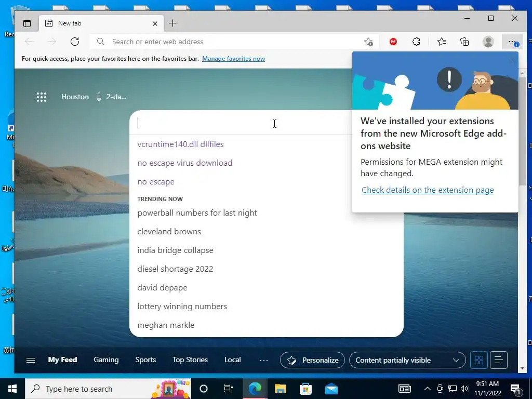Viewport: 532px width, 399px height.
Task: Open the tab actions menu icon
Action: pos(27,23)
